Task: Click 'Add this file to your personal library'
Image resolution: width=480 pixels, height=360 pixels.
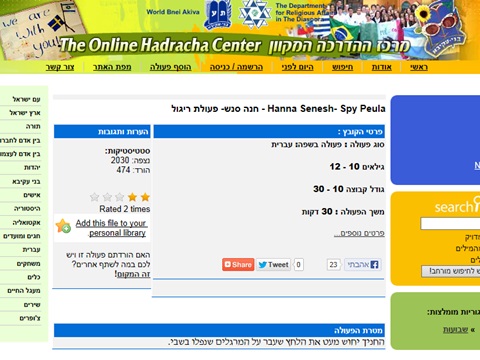Action: pos(111,228)
